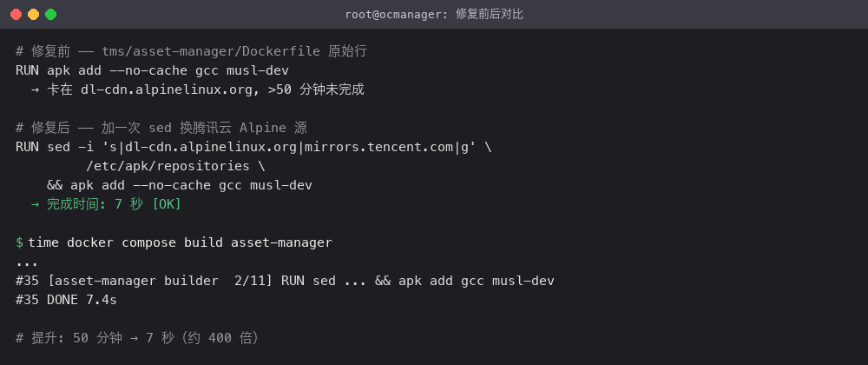Click the 修复后 comment about 腾讯云 Alpine 源

(161, 128)
